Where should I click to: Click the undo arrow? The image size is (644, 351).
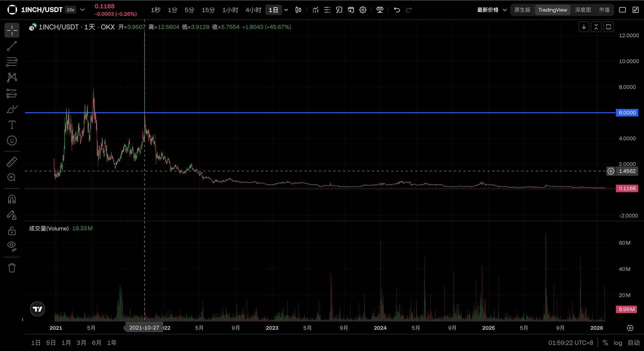(x=397, y=10)
